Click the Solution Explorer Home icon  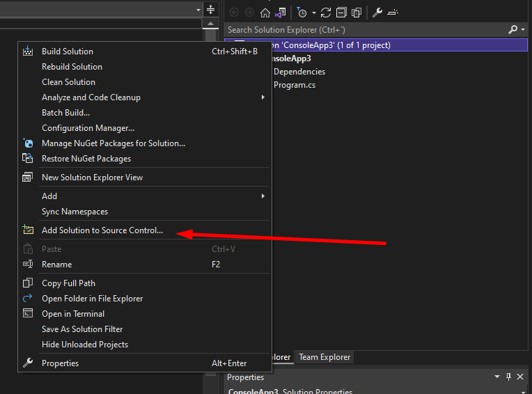tap(265, 13)
